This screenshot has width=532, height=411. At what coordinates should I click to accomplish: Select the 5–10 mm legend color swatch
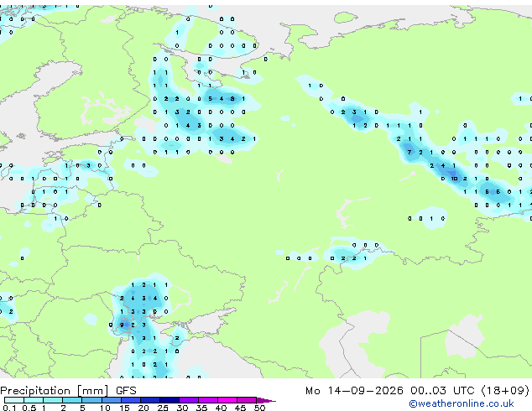pyautogui.click(x=91, y=400)
